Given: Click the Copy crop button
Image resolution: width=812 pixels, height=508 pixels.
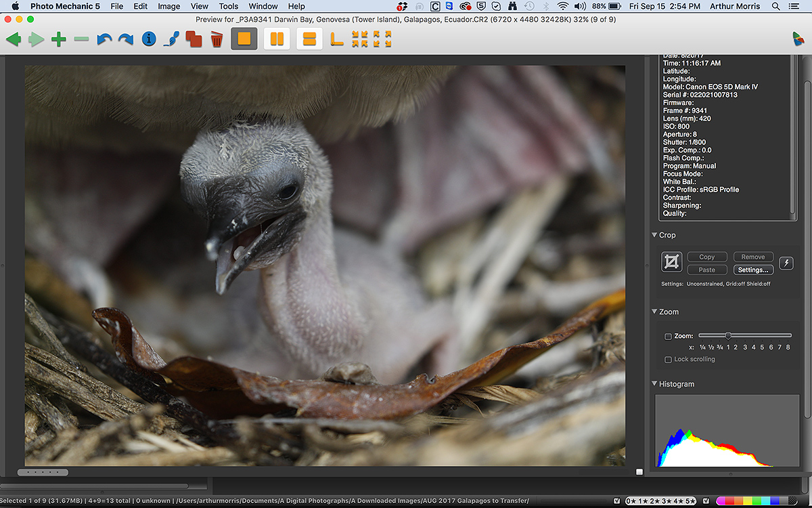Looking at the screenshot, I should [707, 257].
